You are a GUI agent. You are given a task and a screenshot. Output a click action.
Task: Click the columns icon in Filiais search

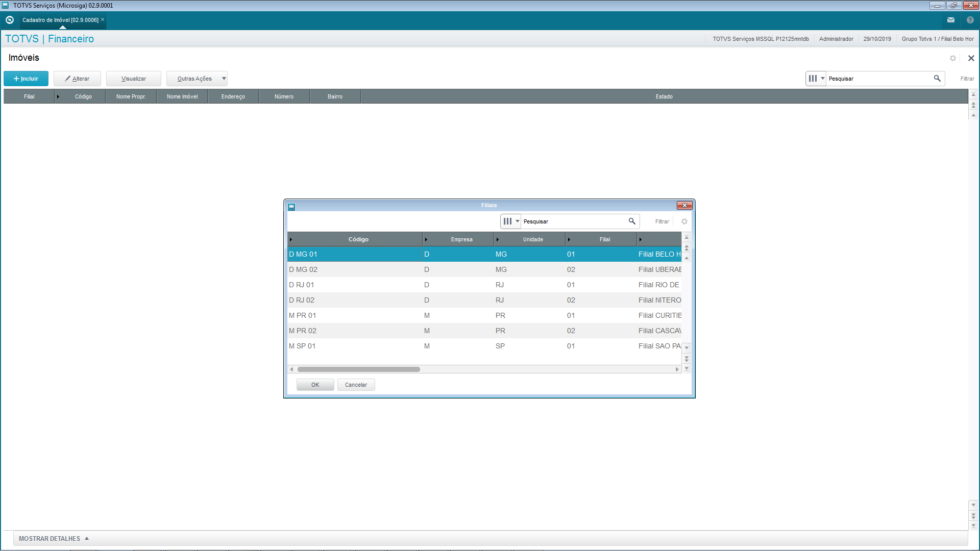click(x=507, y=221)
